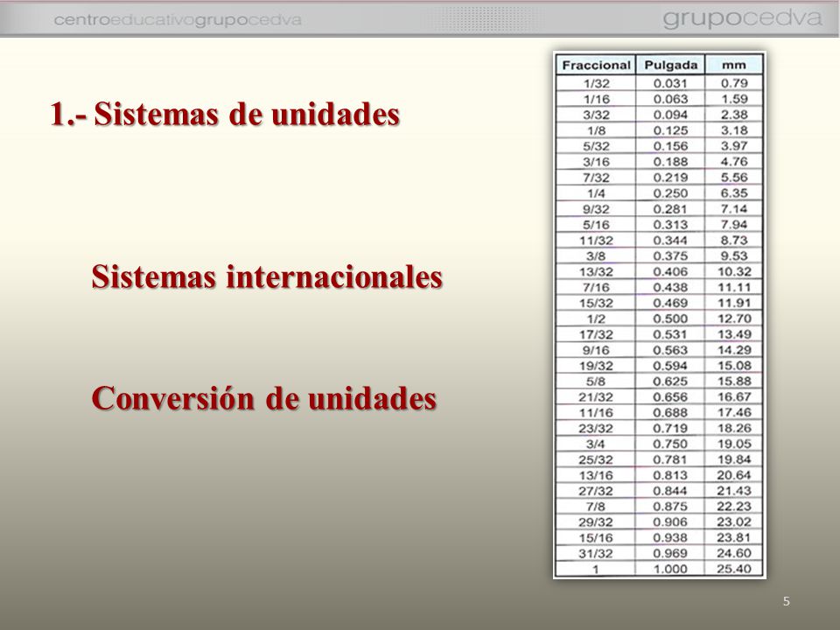
Task: Click the '0.813' inch value
Action: point(670,476)
